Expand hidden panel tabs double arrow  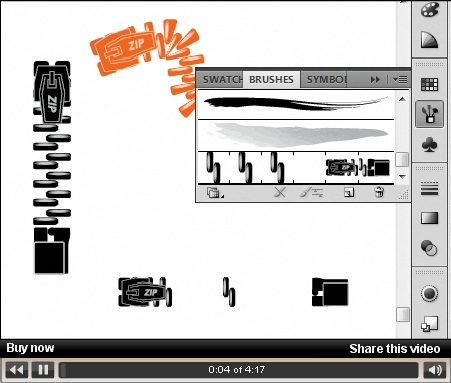click(x=375, y=80)
